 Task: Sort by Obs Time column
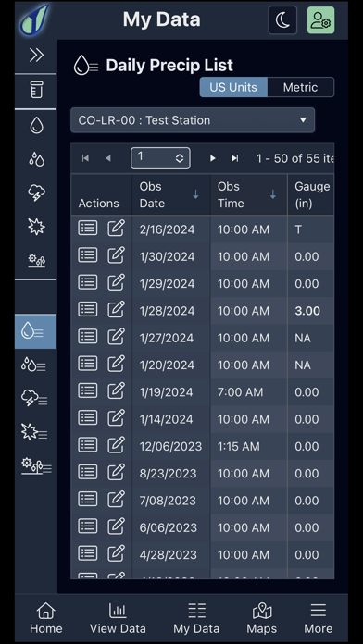coord(249,194)
